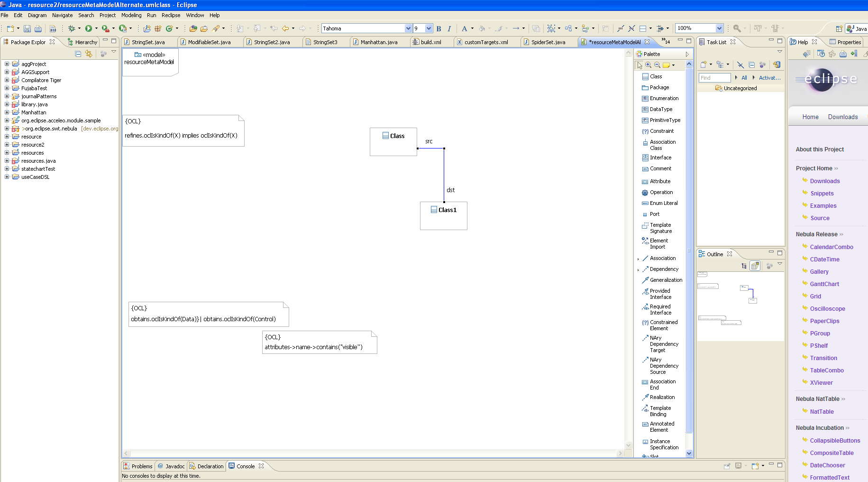Click the Outline diagram thumbnail
The width and height of the screenshot is (868, 482).
click(740, 306)
